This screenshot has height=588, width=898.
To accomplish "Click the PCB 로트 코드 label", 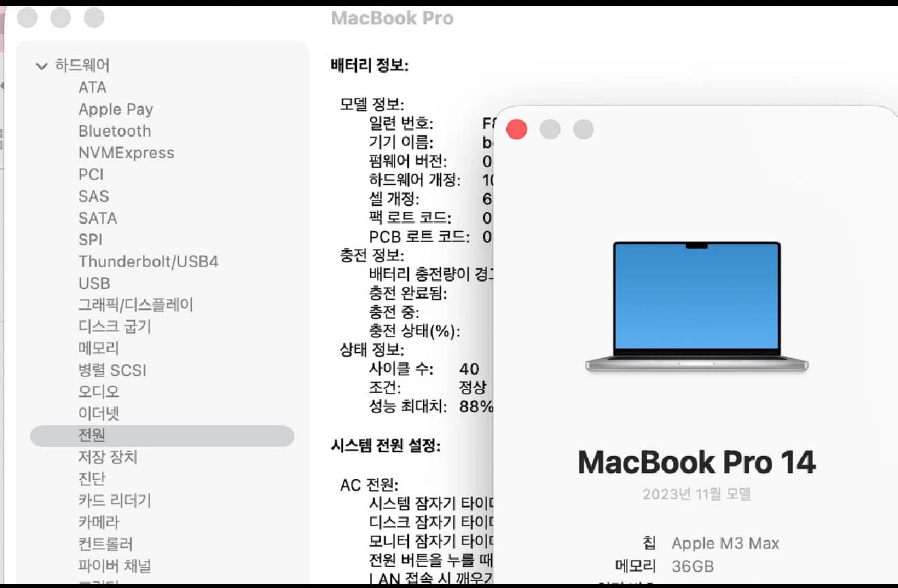I will 419,237.
